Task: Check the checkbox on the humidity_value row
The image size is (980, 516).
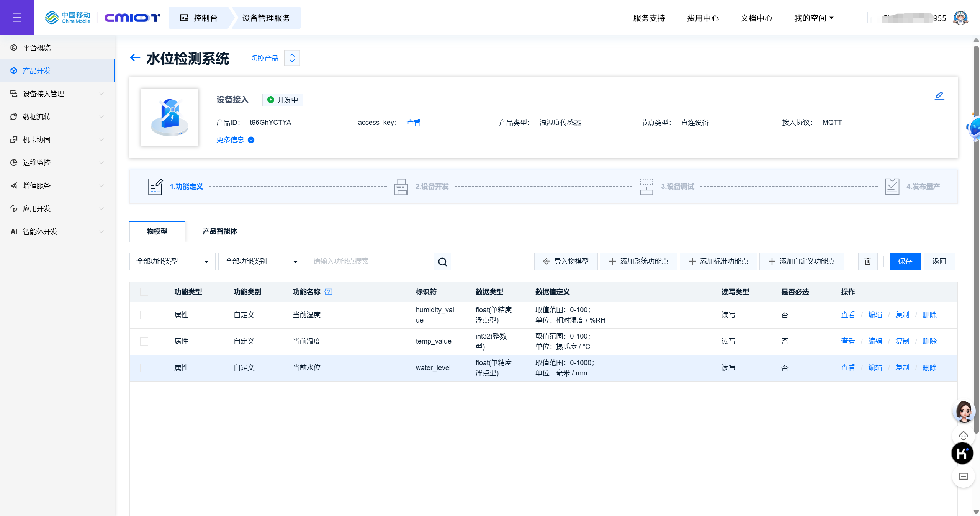Action: pos(144,315)
